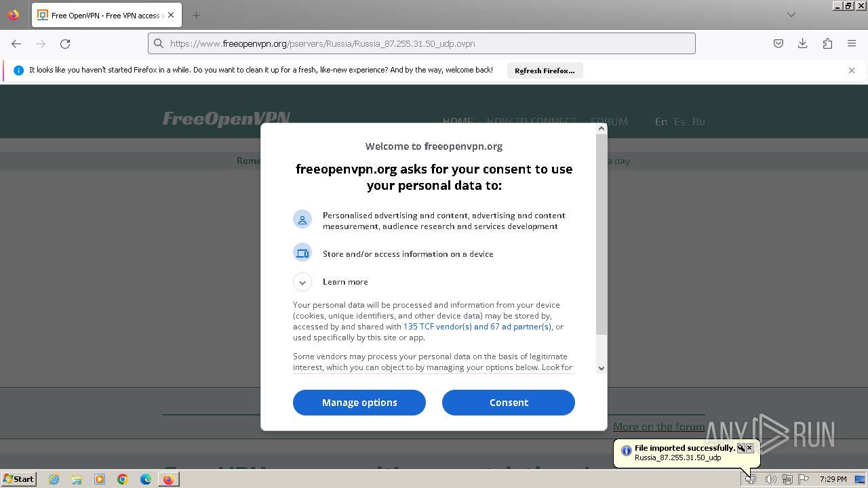Launch Internet Explorer from the taskbar

[x=54, y=479]
